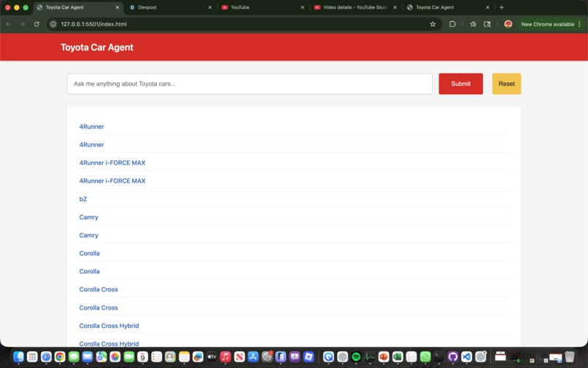
Task: Click the address bar URL
Action: pos(94,24)
